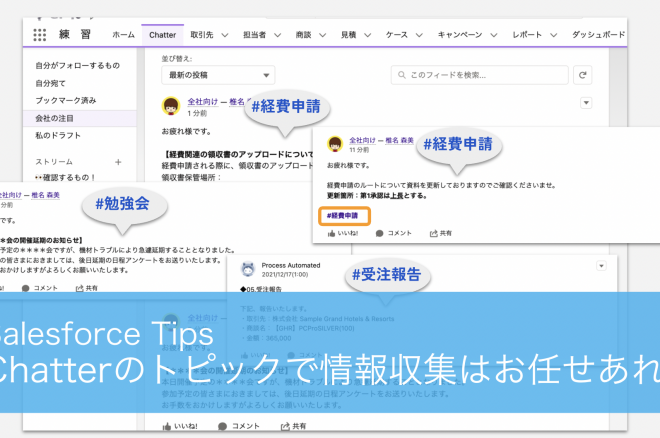This screenshot has width=660, height=438.
Task: Expand the 取引先 tab chevron menu
Action: [225, 35]
